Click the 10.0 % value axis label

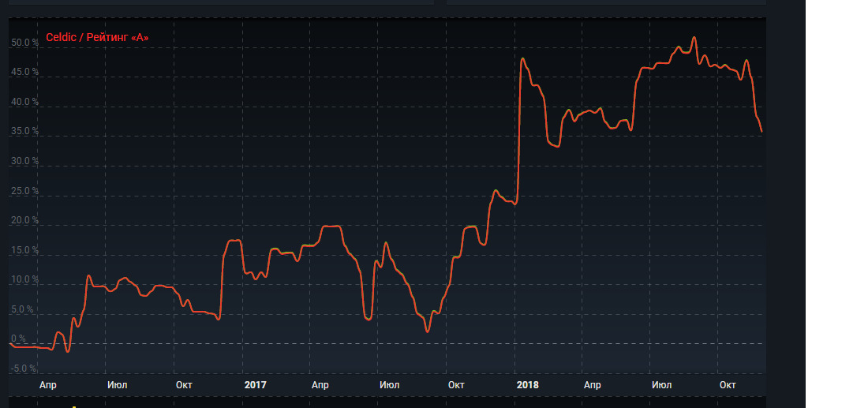pos(24,279)
